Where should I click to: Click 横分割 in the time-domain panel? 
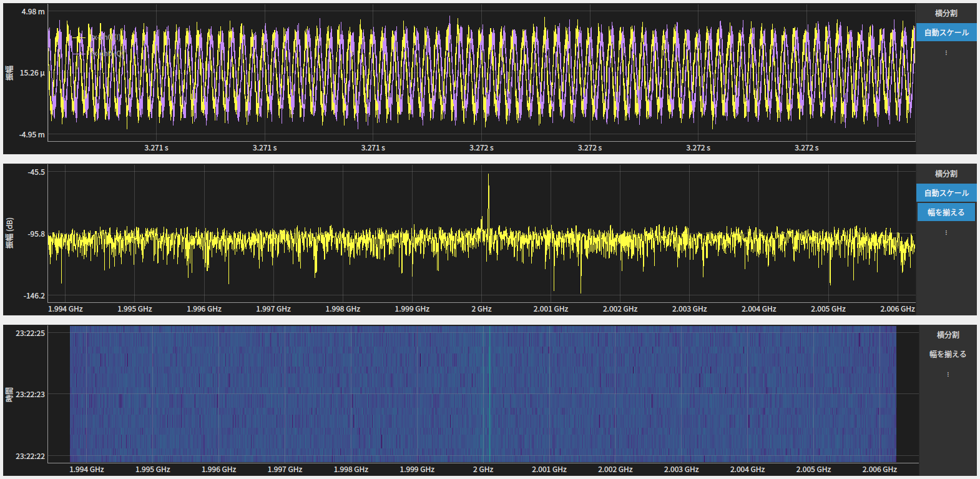tap(946, 13)
